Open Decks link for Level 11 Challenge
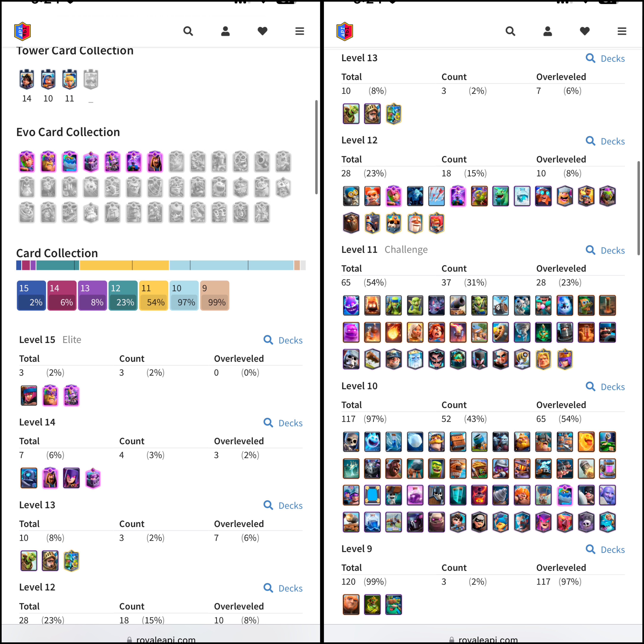The image size is (644, 644). (605, 250)
